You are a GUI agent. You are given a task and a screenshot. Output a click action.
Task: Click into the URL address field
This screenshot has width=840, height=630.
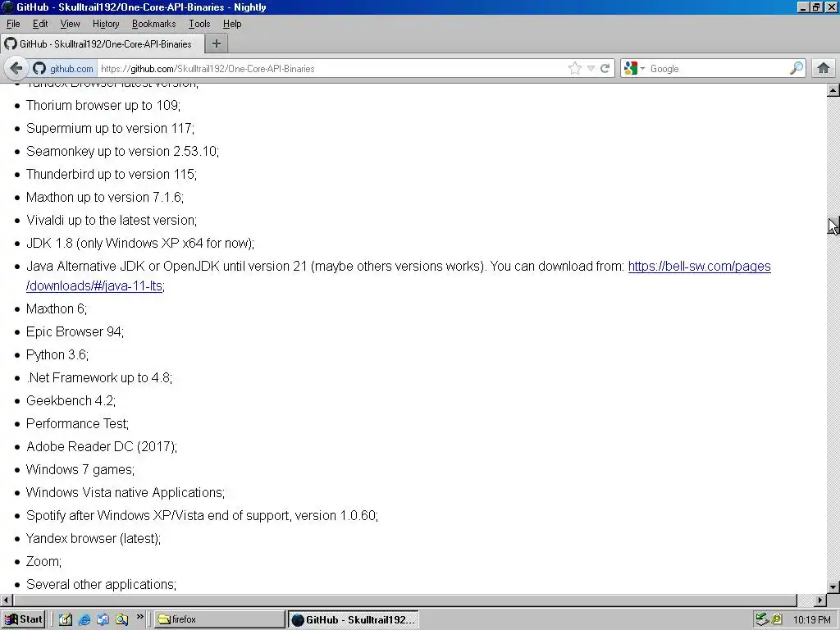pos(332,69)
